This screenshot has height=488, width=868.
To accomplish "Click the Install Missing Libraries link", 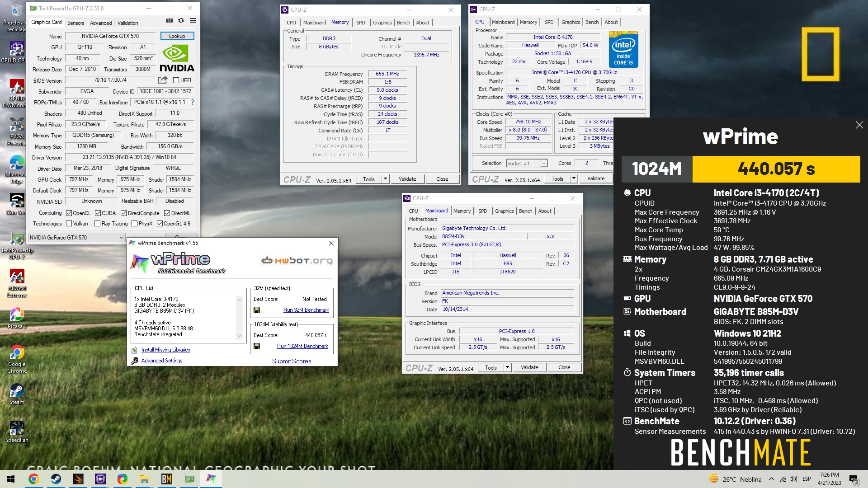I will coord(165,350).
